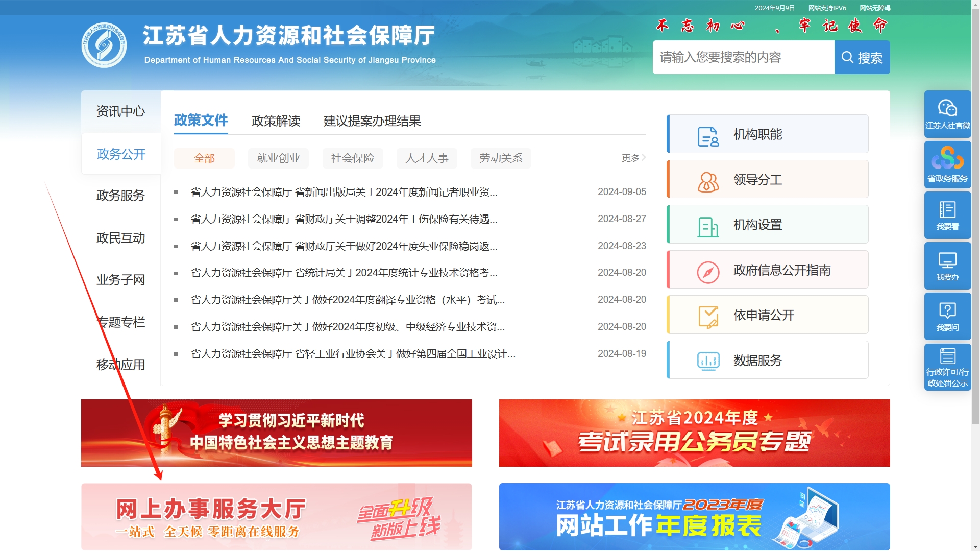Click the 数据服务 label text

pyautogui.click(x=757, y=361)
